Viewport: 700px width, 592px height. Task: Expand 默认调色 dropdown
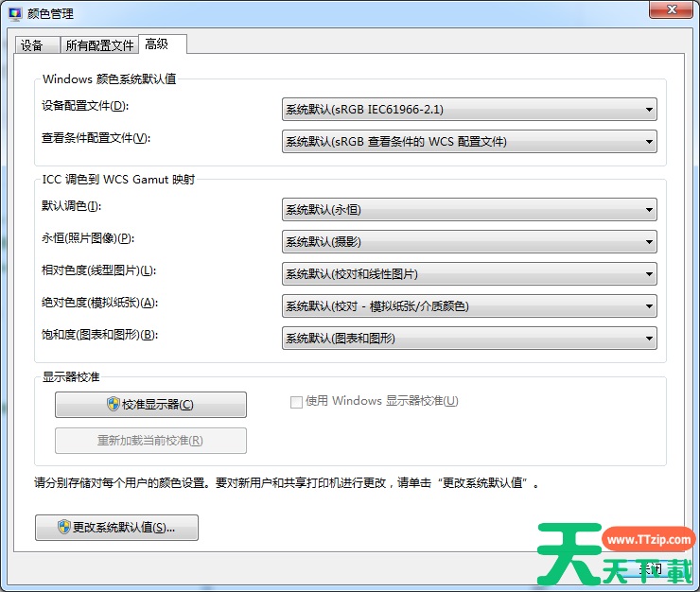[469, 209]
